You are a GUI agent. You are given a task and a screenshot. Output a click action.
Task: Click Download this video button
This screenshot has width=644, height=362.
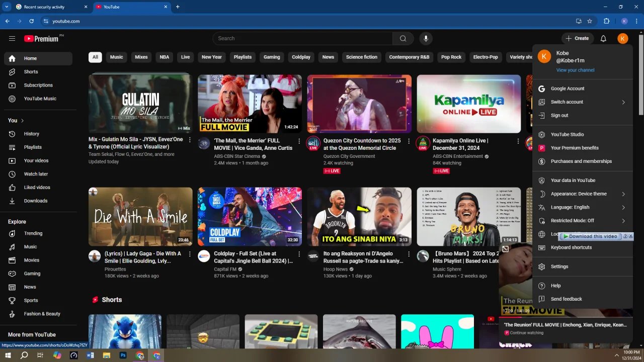[592, 236]
